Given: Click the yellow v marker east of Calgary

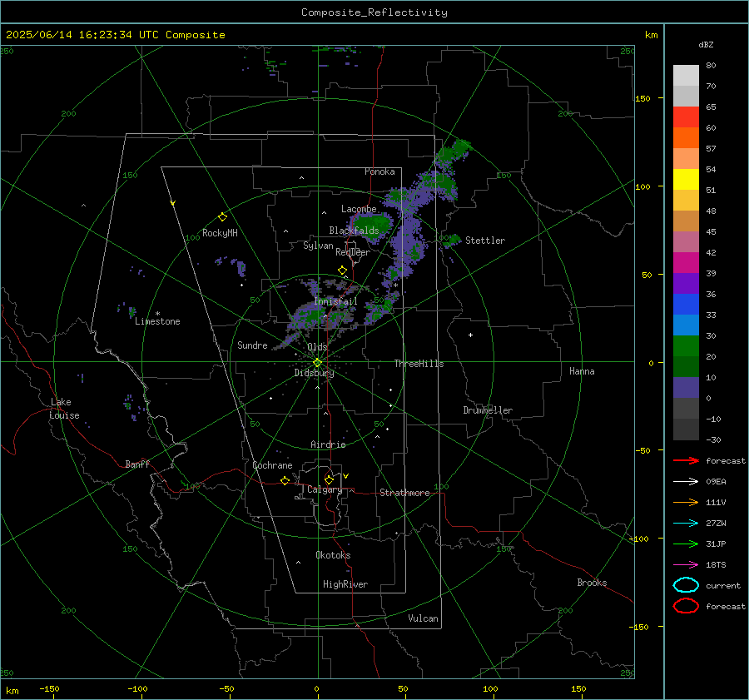Looking at the screenshot, I should [x=346, y=476].
